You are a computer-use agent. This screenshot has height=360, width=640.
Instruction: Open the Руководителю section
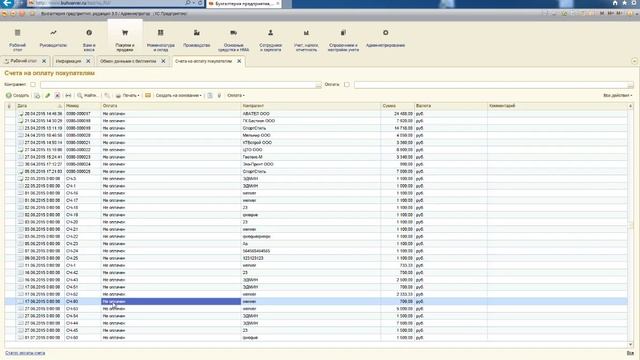(x=53, y=39)
